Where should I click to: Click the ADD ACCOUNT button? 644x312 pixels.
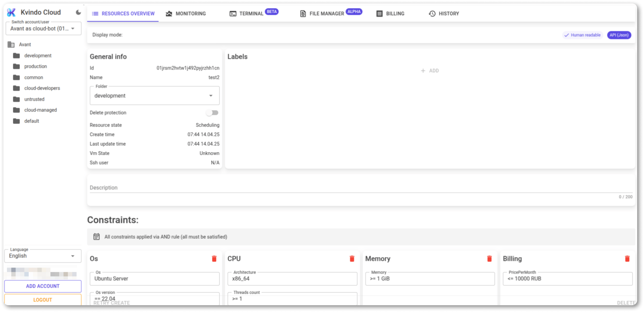coord(43,286)
